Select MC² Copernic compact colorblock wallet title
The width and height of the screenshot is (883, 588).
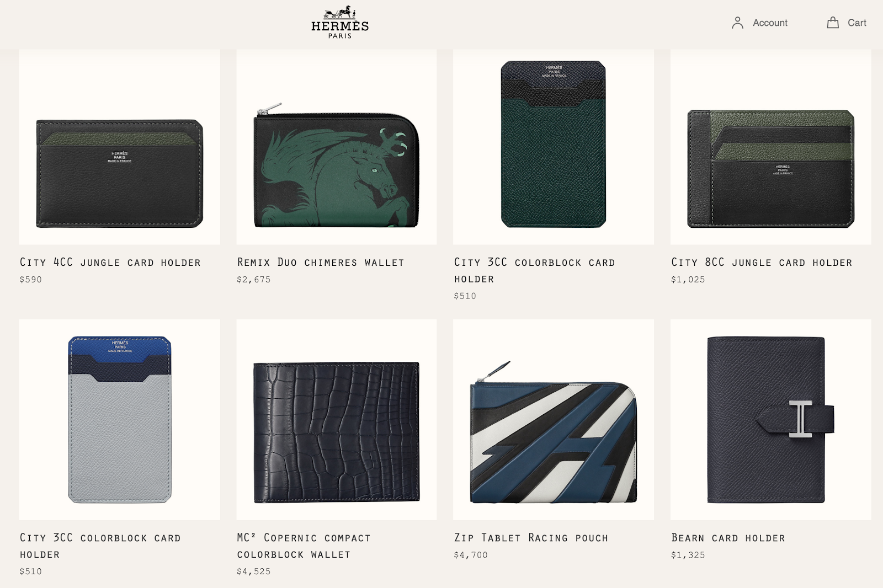[x=304, y=546]
